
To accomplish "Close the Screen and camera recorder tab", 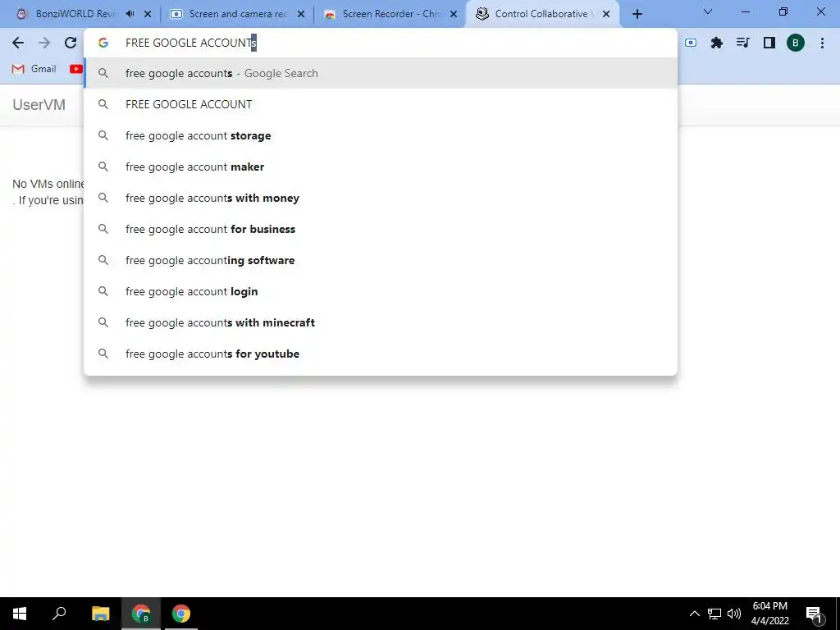I will [301, 14].
